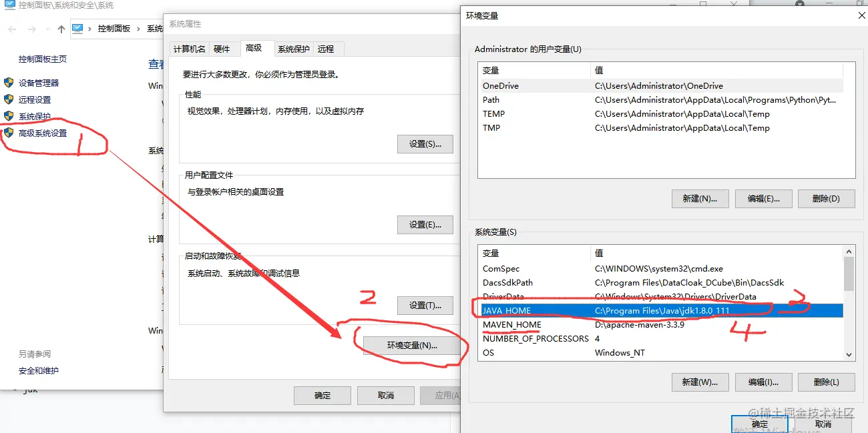Click the shield icon beside 设备管理器

tap(8, 82)
